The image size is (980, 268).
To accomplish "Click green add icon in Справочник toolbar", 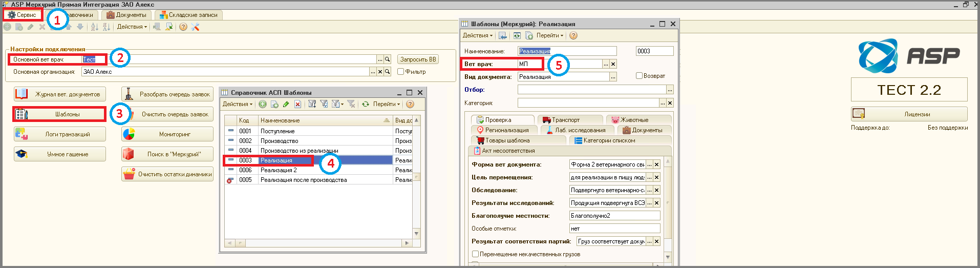I will [x=263, y=104].
